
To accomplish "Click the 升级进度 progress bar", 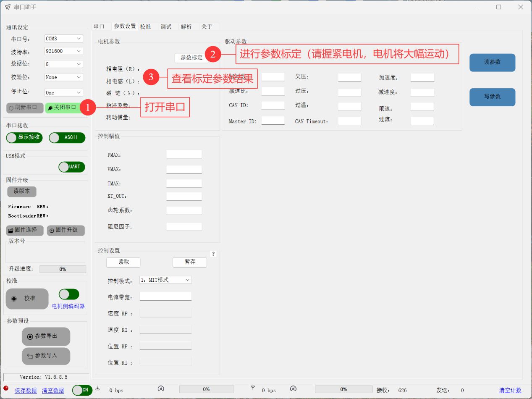I will coord(63,269).
